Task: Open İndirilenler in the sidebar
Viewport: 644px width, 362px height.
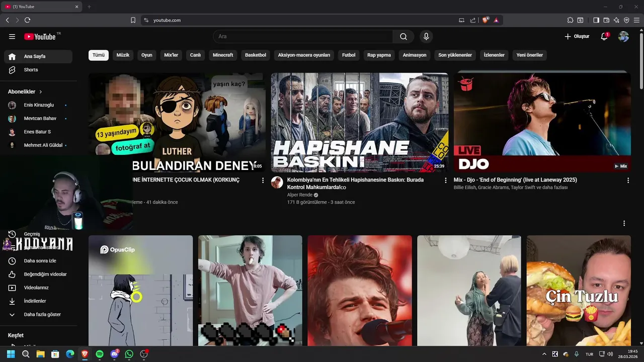Action: (38, 301)
